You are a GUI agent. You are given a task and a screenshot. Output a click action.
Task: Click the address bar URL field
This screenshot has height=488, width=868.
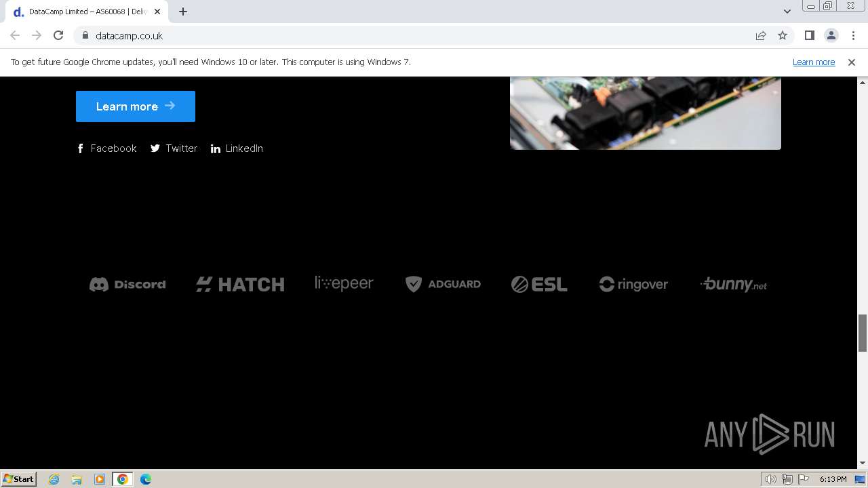pos(414,35)
